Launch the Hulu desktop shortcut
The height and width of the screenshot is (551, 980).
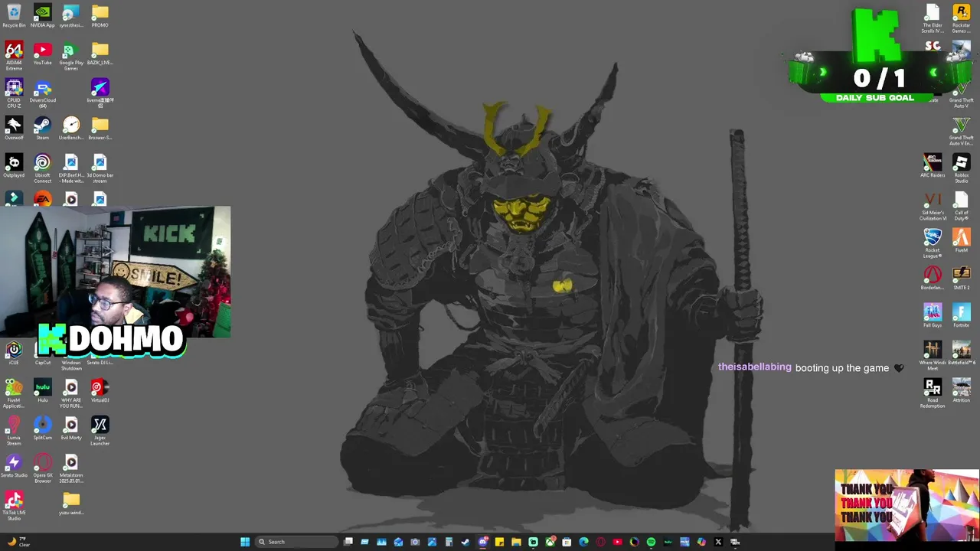(x=43, y=390)
